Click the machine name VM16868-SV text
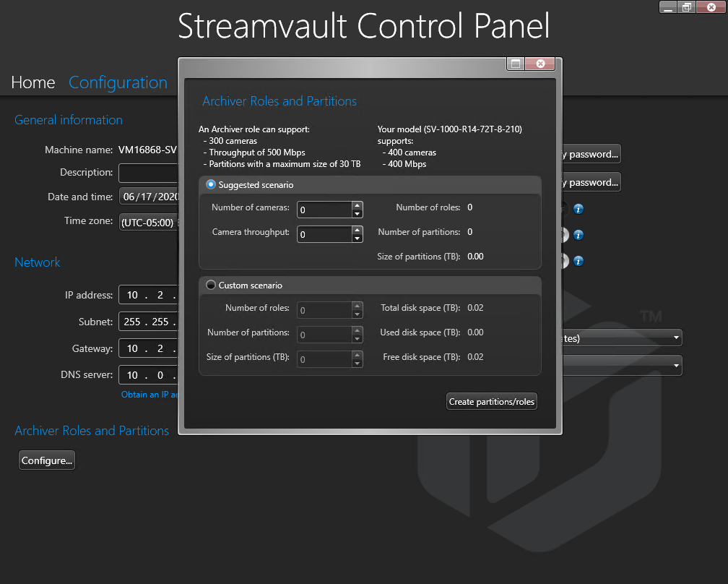The width and height of the screenshot is (728, 584). tap(147, 150)
